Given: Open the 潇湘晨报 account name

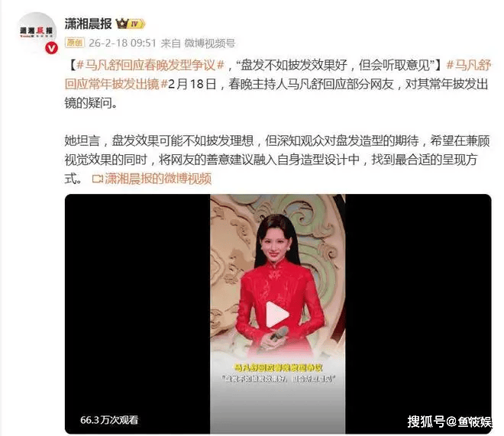Looking at the screenshot, I should click(88, 24).
